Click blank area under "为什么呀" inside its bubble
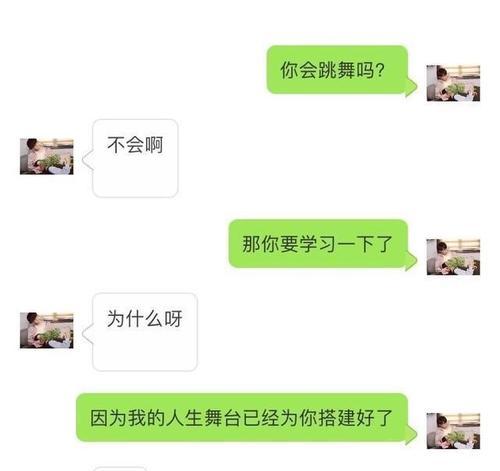Viewport: 500px width, 471px height. (x=144, y=350)
